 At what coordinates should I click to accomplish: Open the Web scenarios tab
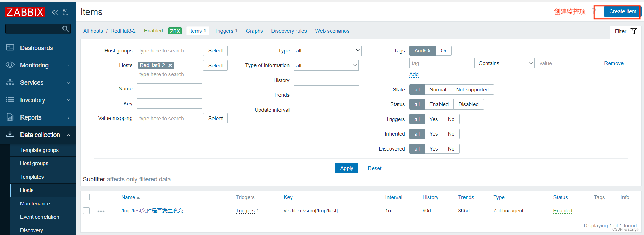[x=332, y=31]
